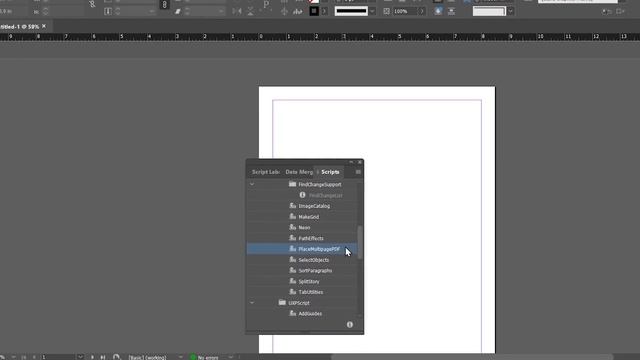The width and height of the screenshot is (640, 360).
Task: Switch to the Script Label tab
Action: pos(266,172)
